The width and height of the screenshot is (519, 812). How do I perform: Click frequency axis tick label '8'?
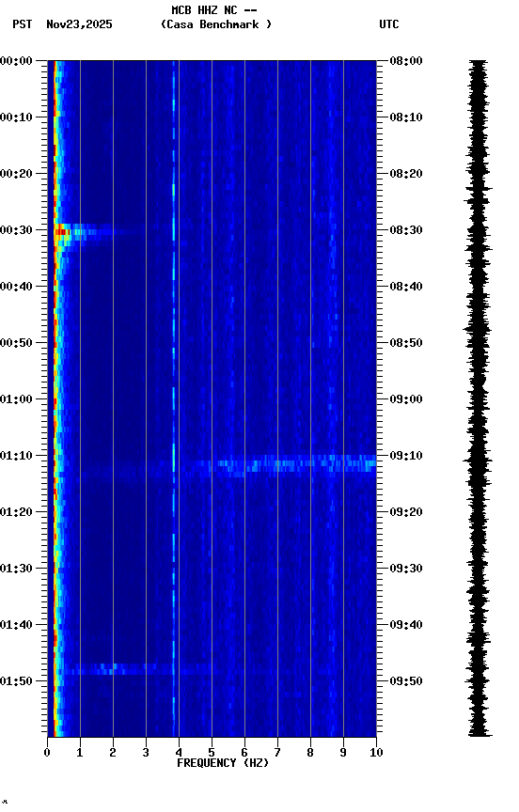(x=310, y=753)
